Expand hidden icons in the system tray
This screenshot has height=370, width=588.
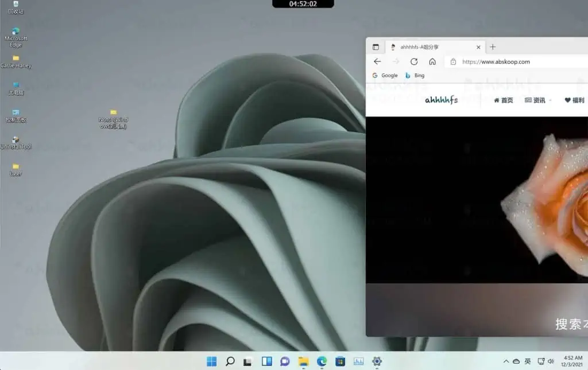tap(506, 361)
